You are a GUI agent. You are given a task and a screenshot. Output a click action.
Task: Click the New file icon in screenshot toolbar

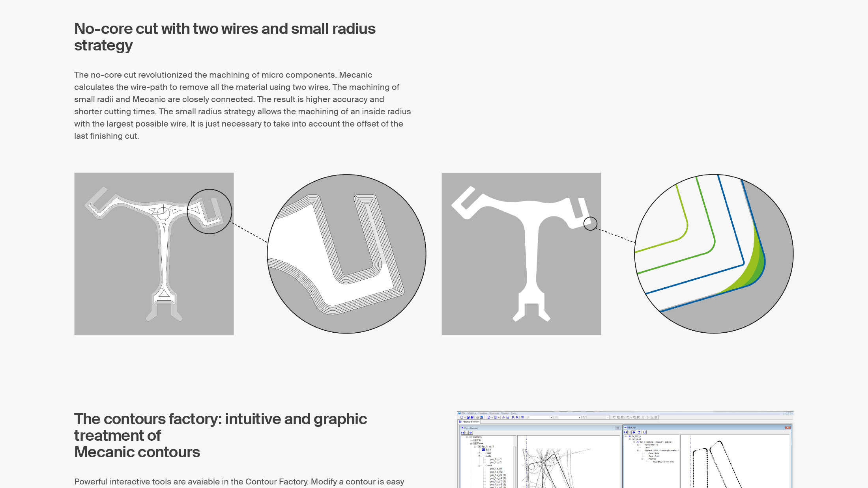pyautogui.click(x=462, y=417)
